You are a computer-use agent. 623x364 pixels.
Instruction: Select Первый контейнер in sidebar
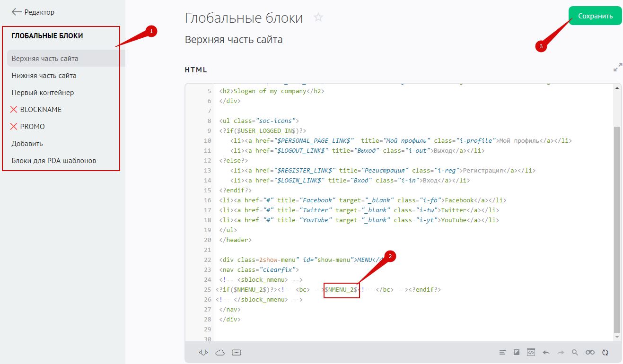pos(43,93)
